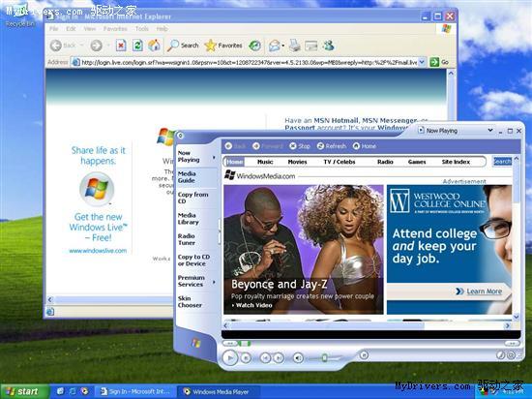Screen dimensions: 532x399
Task: Open the Favorites menu in Internet Explorer
Action: tap(115, 29)
